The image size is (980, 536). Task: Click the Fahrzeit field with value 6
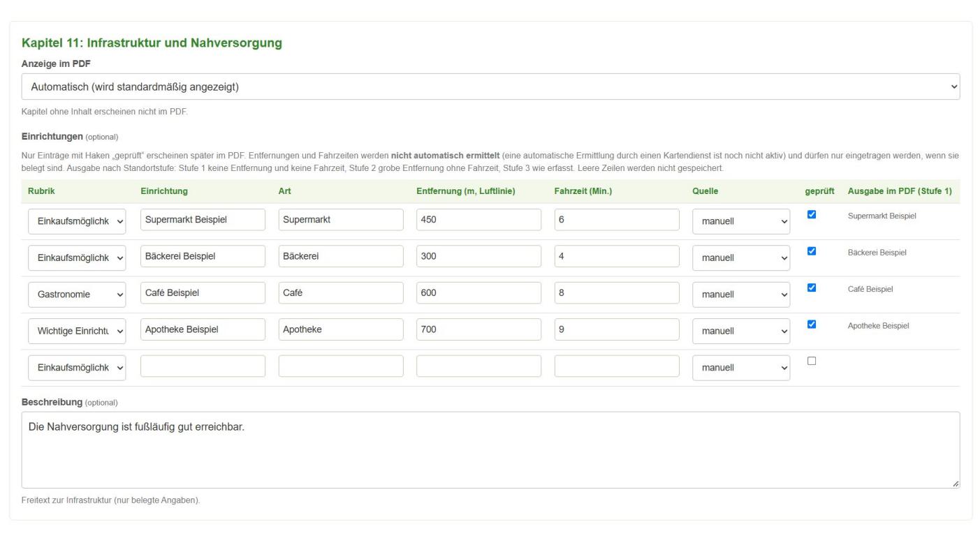tap(617, 220)
